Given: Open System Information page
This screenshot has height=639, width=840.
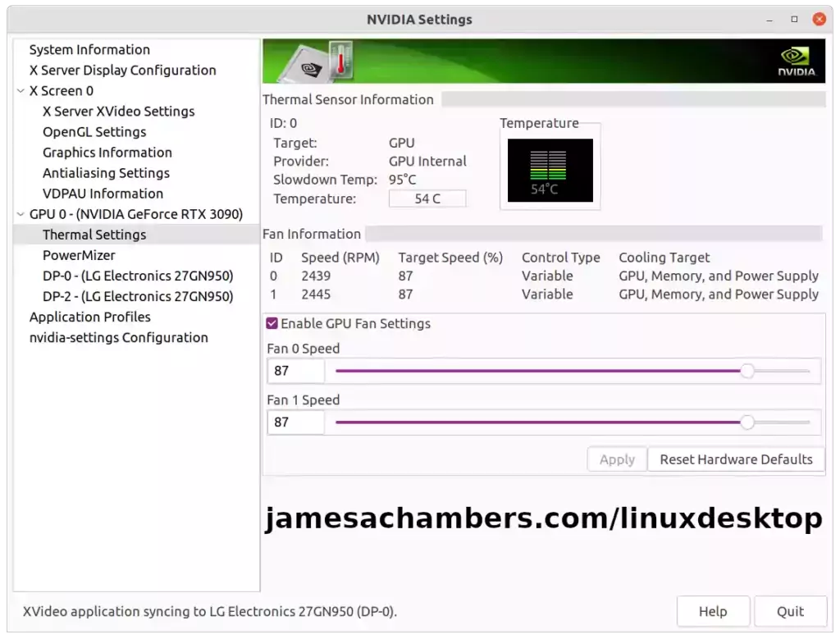Looking at the screenshot, I should click(89, 50).
